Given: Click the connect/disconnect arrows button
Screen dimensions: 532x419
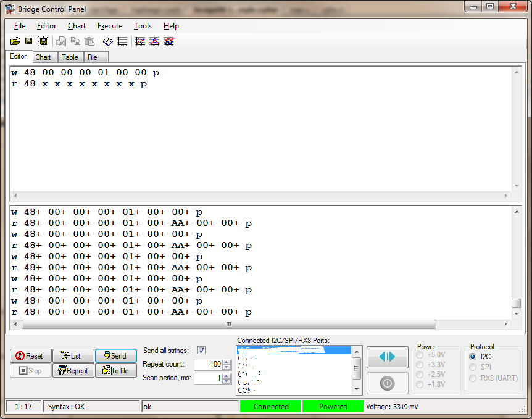Looking at the screenshot, I should click(387, 357).
